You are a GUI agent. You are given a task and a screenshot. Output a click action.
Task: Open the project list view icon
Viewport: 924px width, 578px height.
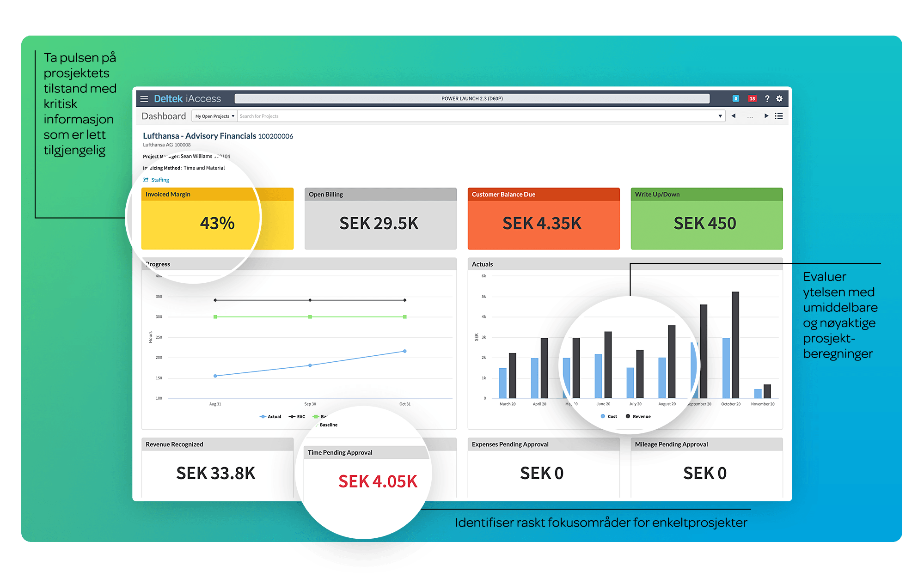click(x=779, y=116)
